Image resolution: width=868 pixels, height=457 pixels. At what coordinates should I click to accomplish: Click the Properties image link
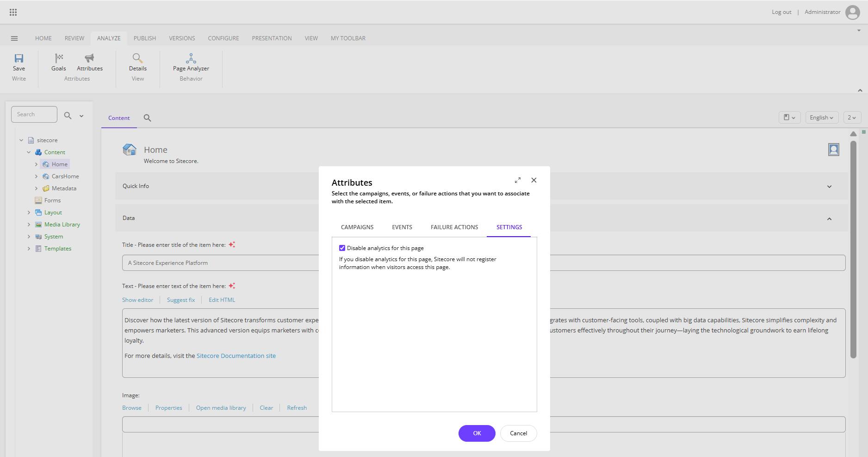(169, 408)
